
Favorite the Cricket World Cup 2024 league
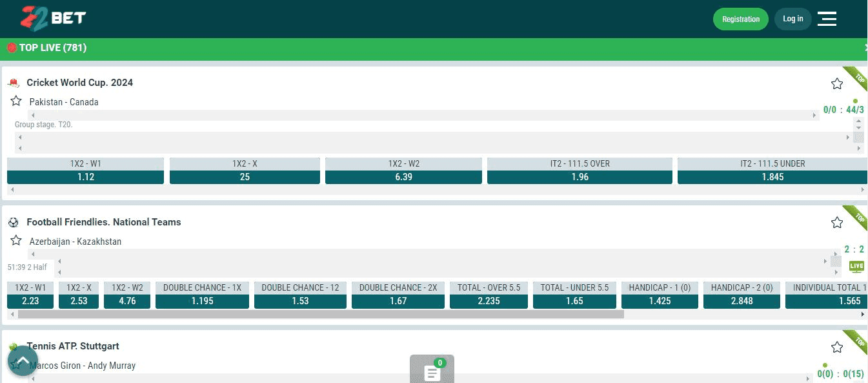(x=837, y=83)
